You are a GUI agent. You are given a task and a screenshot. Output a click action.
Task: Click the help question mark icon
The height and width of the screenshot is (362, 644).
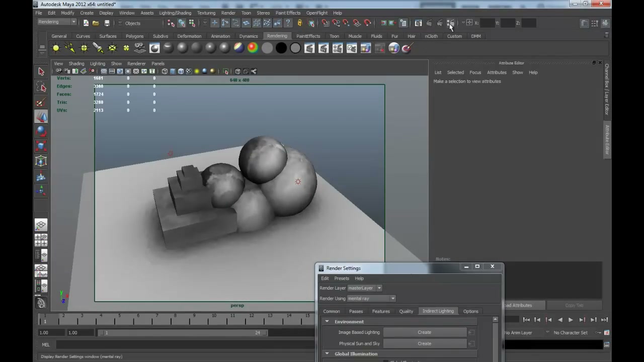[288, 23]
